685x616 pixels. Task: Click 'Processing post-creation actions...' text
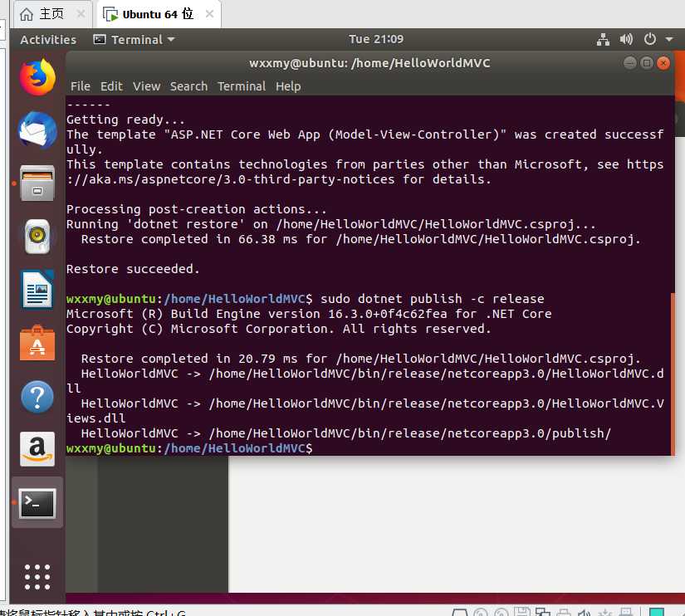point(196,209)
